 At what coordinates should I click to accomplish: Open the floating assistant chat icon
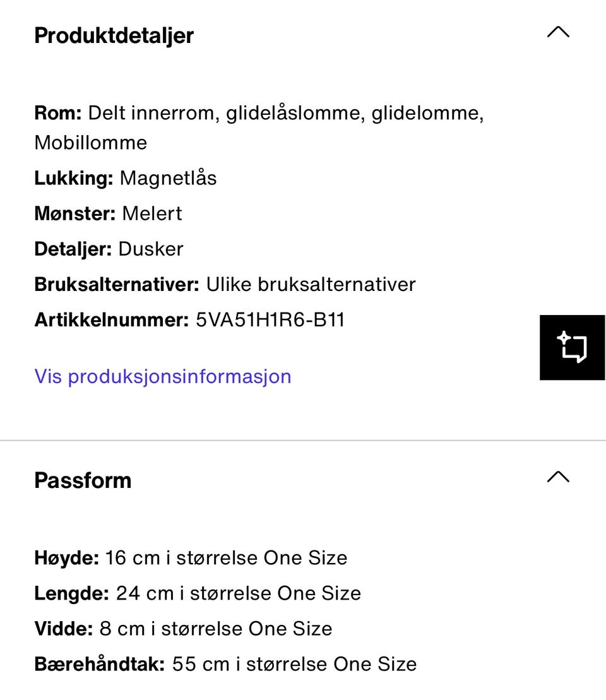572,347
